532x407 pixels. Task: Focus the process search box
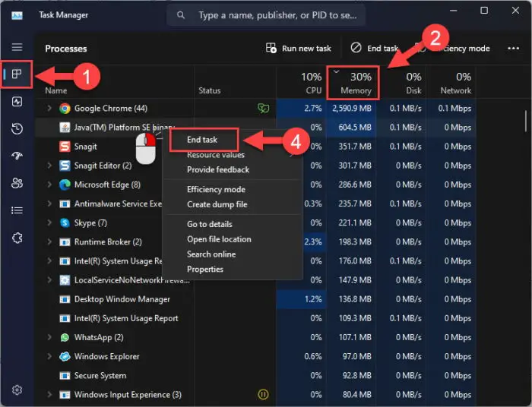coord(266,15)
